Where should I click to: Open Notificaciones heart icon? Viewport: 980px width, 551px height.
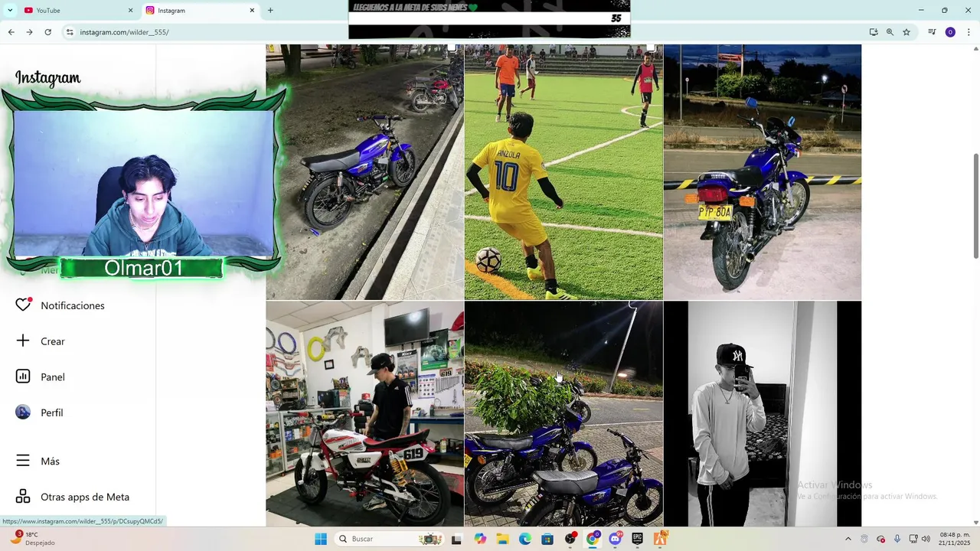(x=23, y=305)
